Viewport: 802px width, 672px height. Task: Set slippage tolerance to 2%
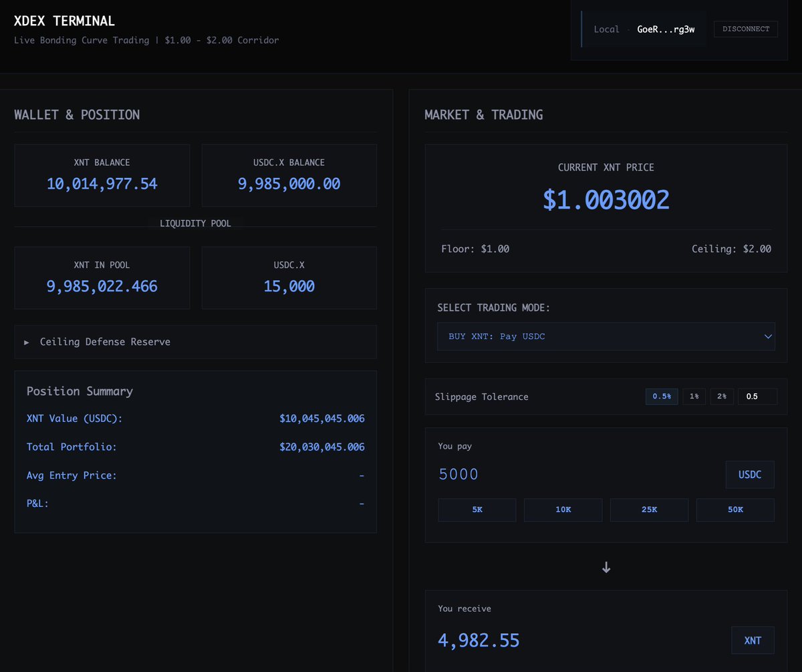click(722, 397)
